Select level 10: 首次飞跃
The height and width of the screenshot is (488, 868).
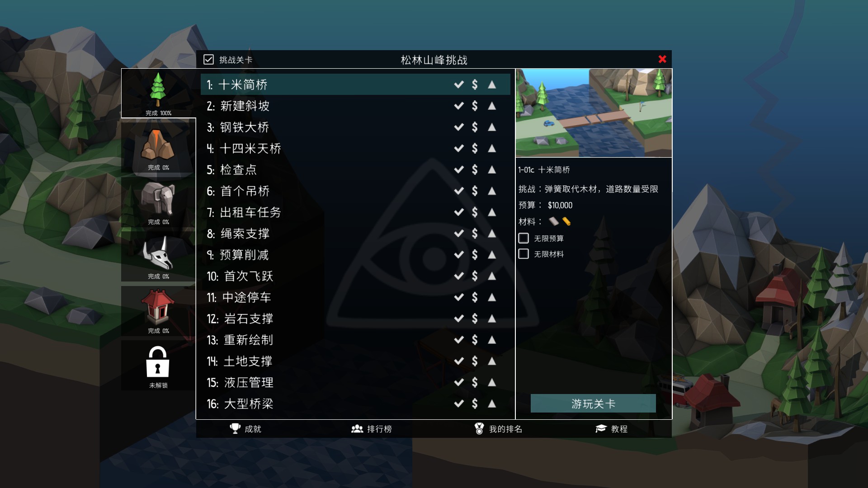tap(355, 276)
